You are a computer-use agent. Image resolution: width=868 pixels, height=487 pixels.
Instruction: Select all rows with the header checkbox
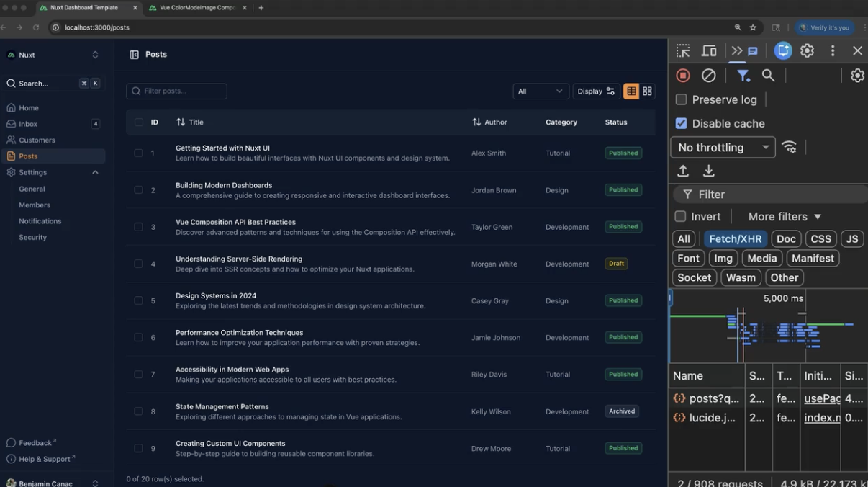tap(138, 122)
